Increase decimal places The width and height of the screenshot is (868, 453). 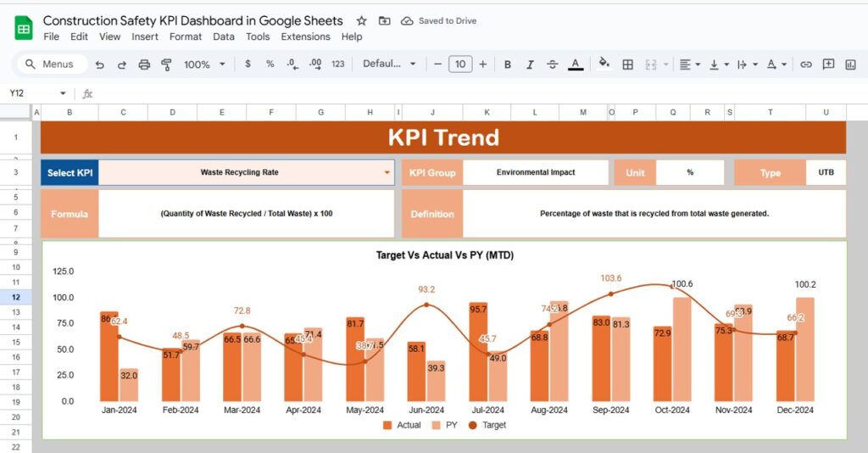point(315,64)
